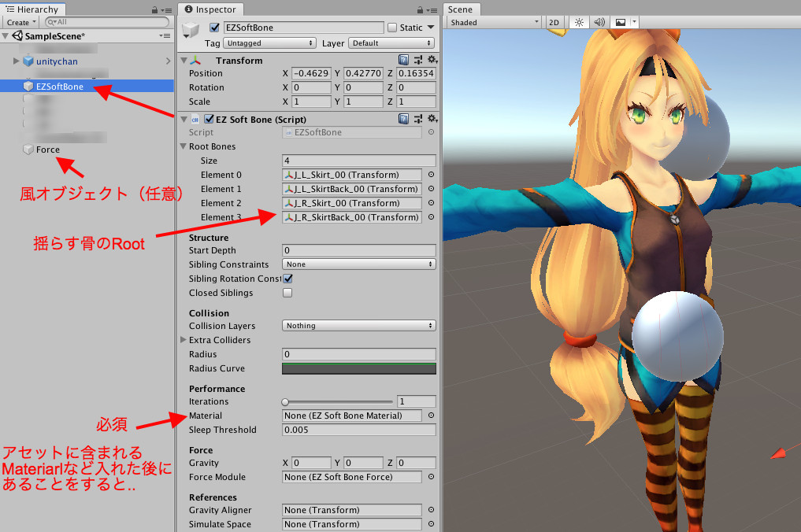Select EZSoftBone in Hierarchy

tap(87, 87)
